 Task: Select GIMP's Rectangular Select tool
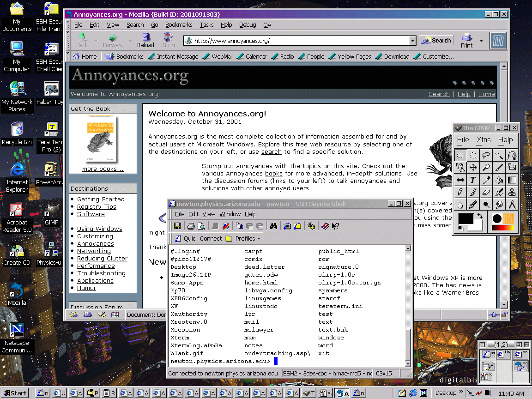tap(460, 155)
